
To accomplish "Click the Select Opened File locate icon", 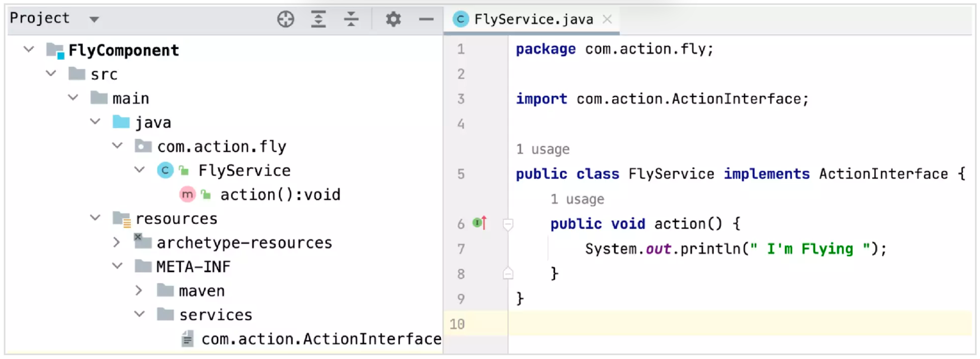I will (x=285, y=19).
